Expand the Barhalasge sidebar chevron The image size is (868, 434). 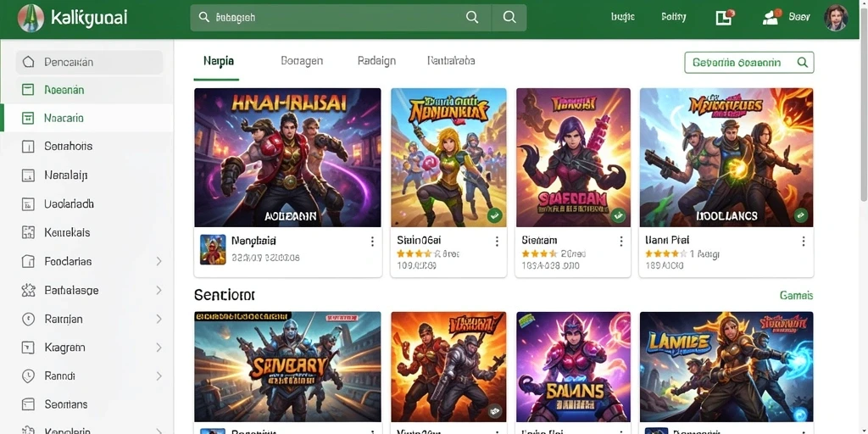pyautogui.click(x=159, y=290)
